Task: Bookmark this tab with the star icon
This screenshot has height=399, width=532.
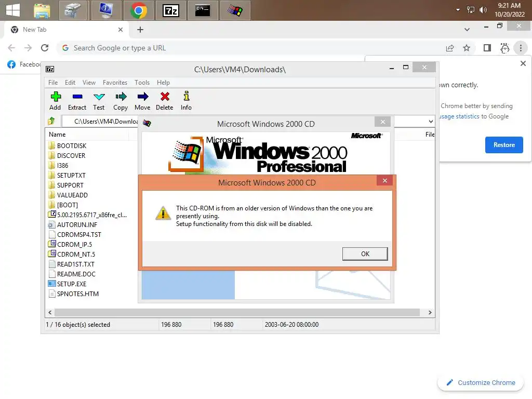Action: [467, 48]
